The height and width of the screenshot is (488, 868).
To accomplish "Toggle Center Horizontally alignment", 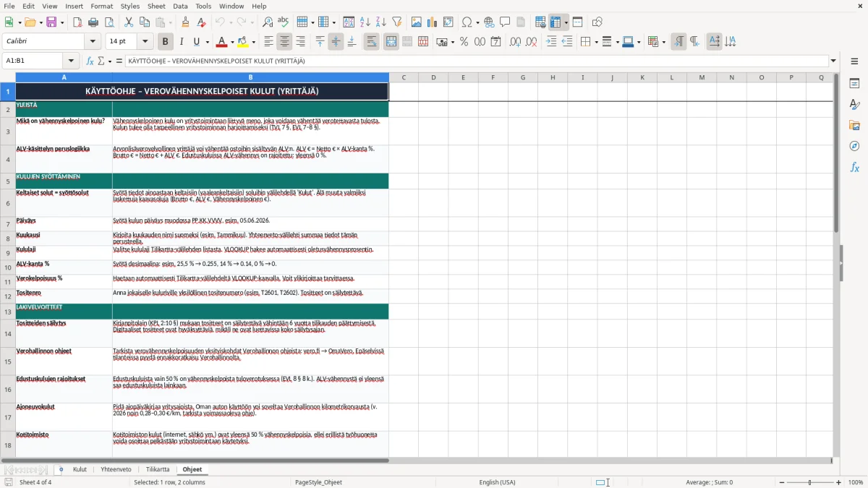I will (285, 42).
